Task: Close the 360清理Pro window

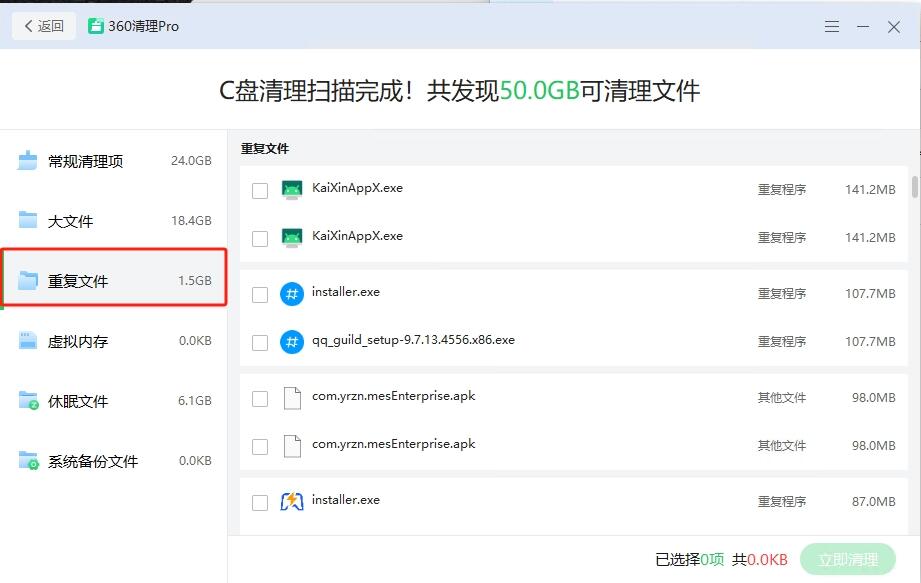Action: pos(894,26)
